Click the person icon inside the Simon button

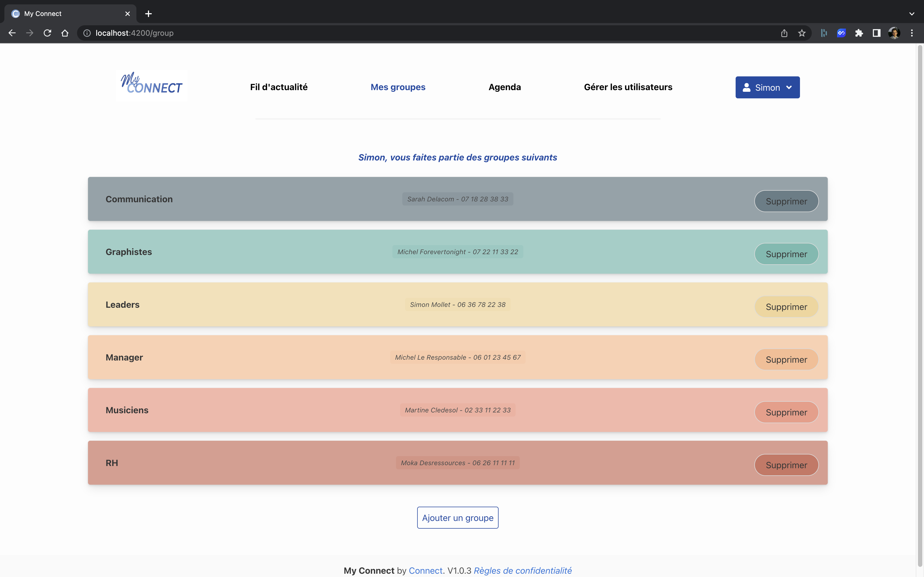pyautogui.click(x=747, y=87)
